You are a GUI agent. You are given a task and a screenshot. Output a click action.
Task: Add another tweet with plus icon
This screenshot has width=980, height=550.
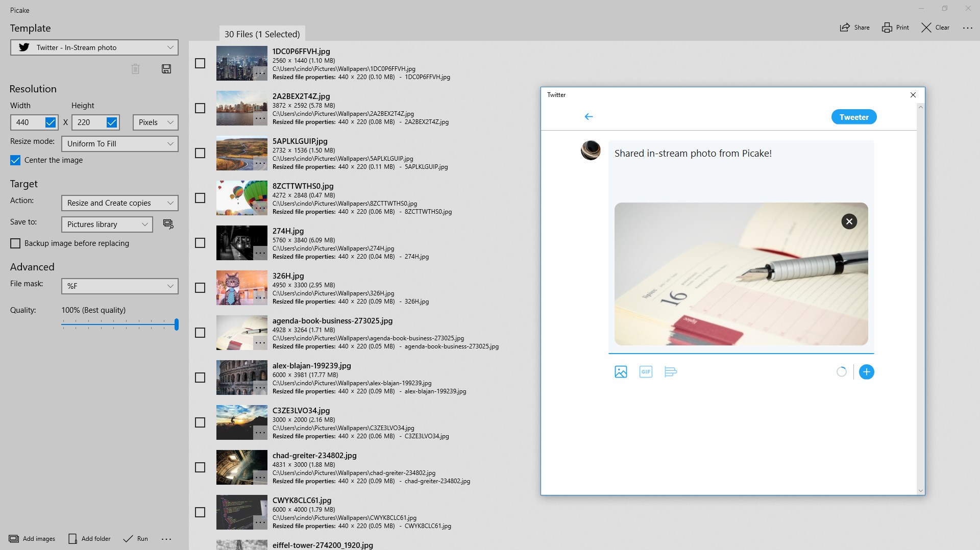point(867,372)
